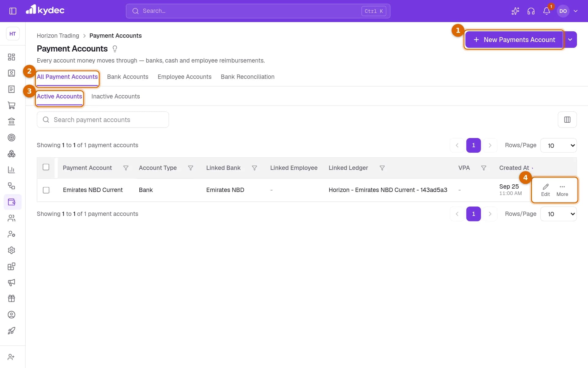Screen dimensions: 588x368
Task: Toggle the sidebar panel icon
Action: click(x=13, y=11)
